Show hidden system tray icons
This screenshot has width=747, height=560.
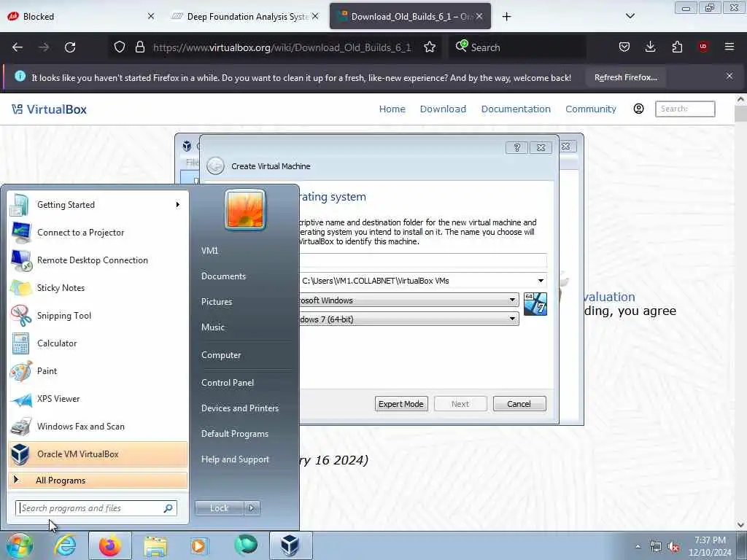click(x=638, y=547)
